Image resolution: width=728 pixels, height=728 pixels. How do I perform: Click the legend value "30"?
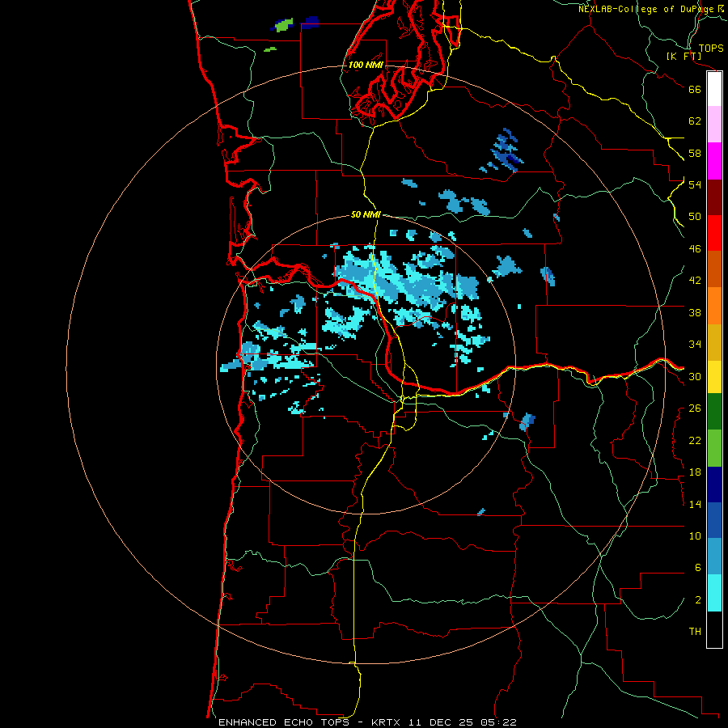[695, 376]
